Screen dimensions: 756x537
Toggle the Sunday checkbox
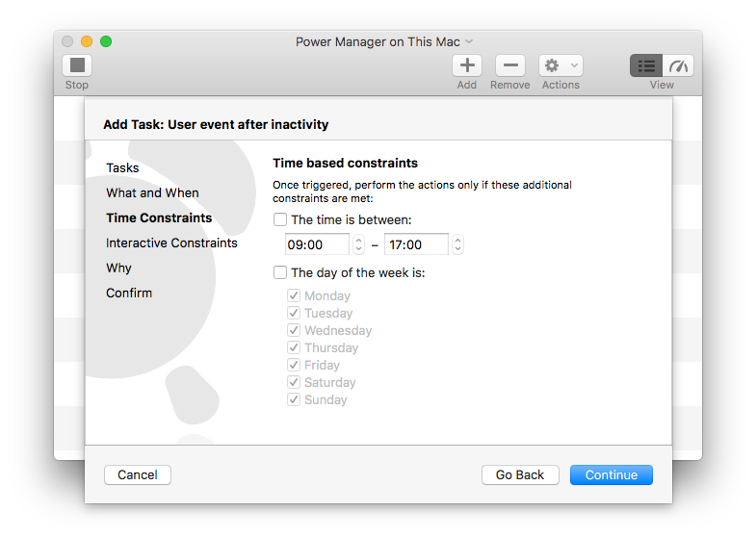pos(294,399)
